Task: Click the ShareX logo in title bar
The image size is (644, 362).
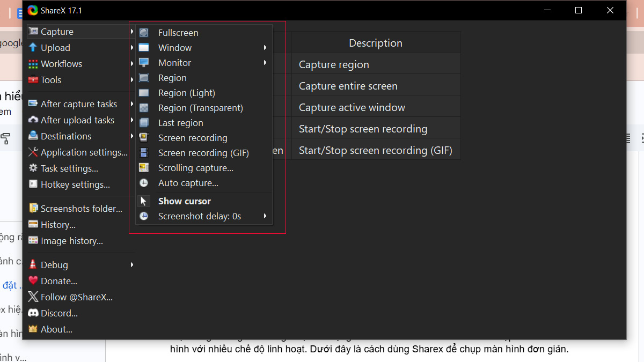Action: (33, 10)
